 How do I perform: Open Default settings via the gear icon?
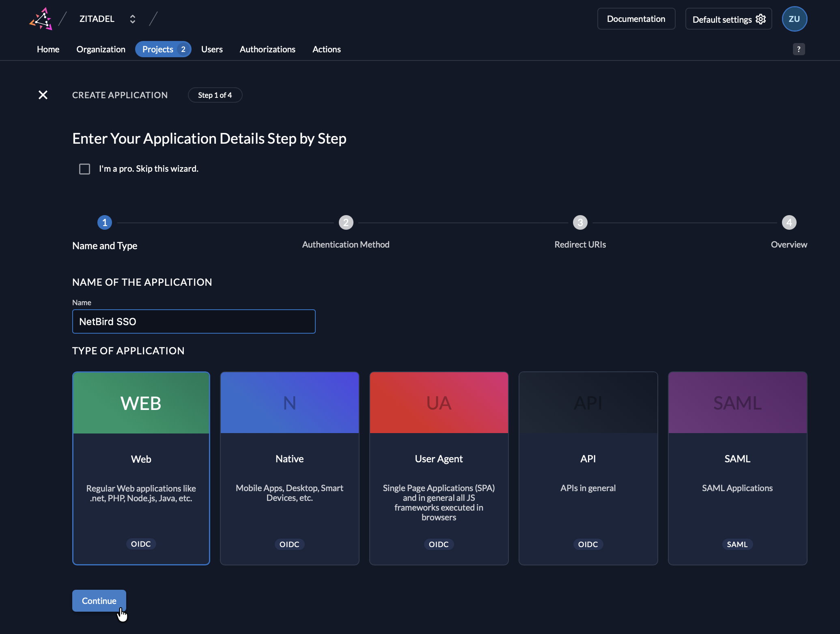[x=761, y=19]
